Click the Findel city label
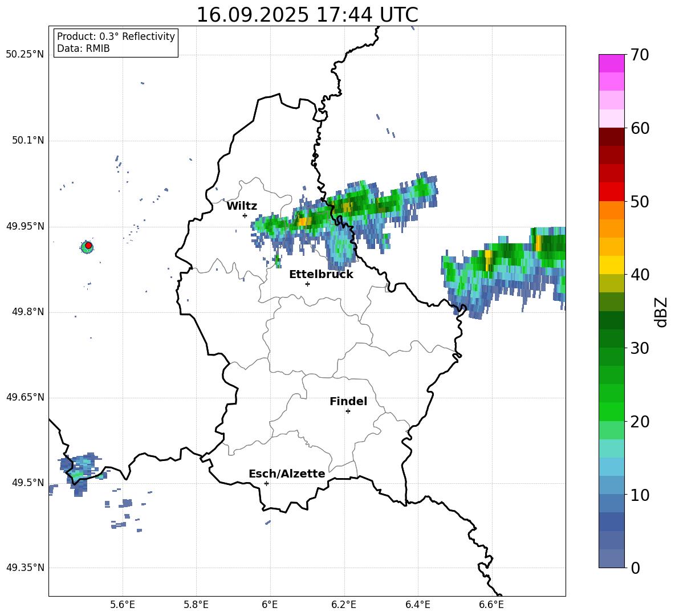 [x=348, y=401]
